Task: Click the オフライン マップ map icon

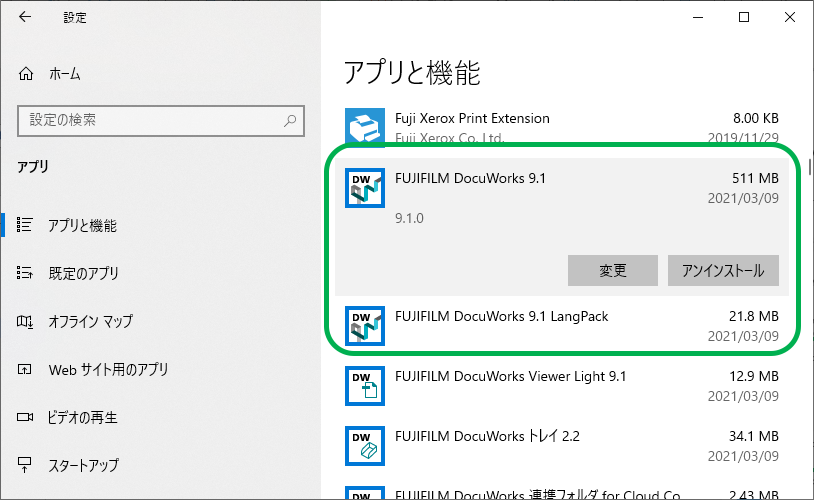Action: point(24,321)
